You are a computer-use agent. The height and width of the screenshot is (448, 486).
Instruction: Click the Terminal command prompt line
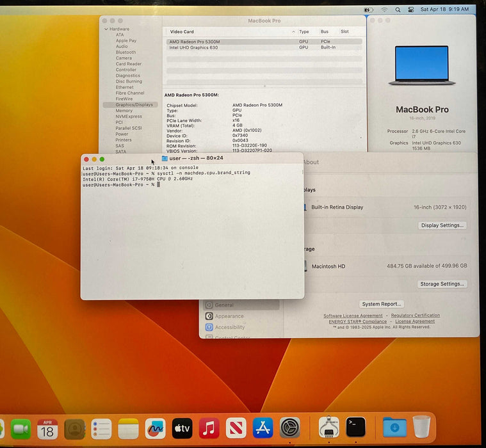pos(121,185)
